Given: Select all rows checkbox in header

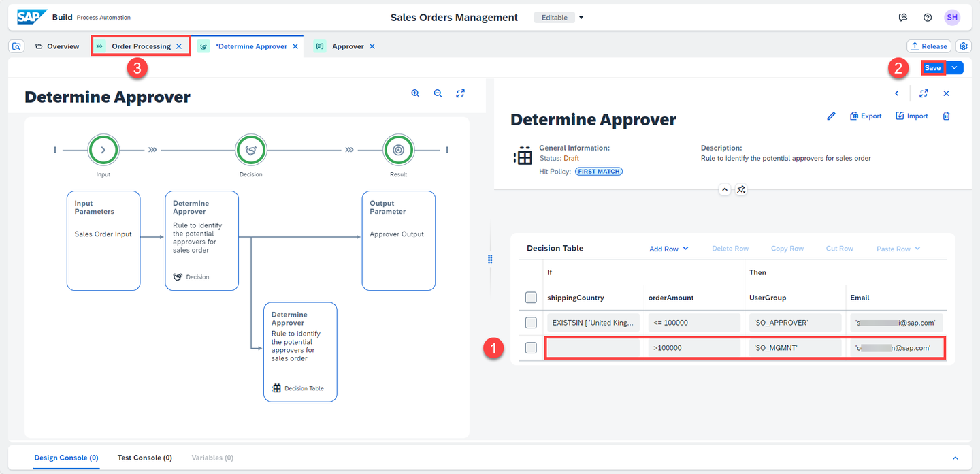Looking at the screenshot, I should [x=532, y=298].
